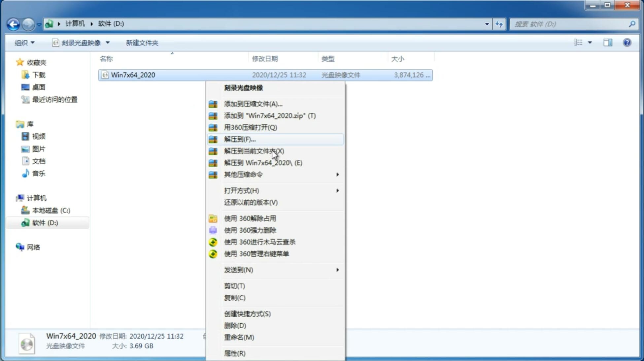Open 使用360进行木马云查杀
644x361 pixels.
point(260,242)
